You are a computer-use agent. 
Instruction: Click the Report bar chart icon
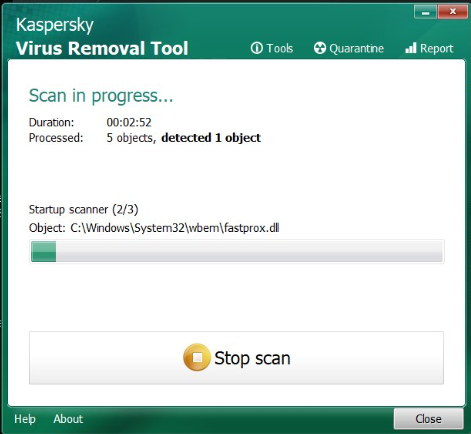pos(411,48)
